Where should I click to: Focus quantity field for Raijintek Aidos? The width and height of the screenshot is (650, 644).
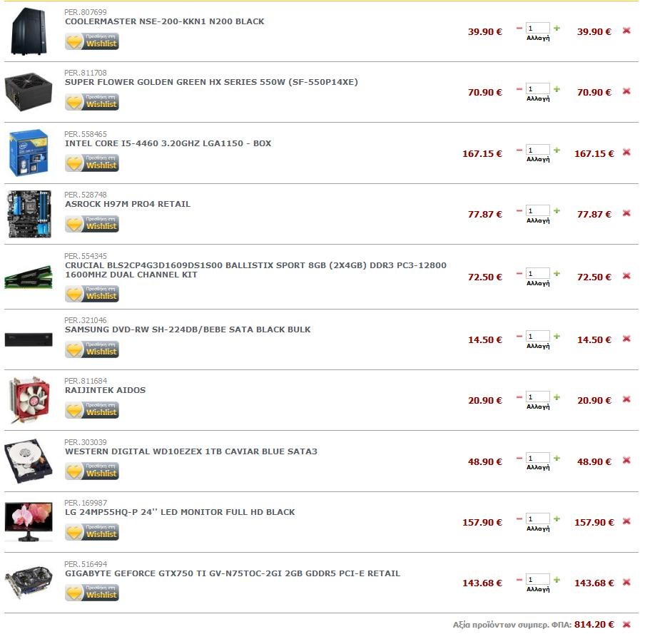click(538, 397)
